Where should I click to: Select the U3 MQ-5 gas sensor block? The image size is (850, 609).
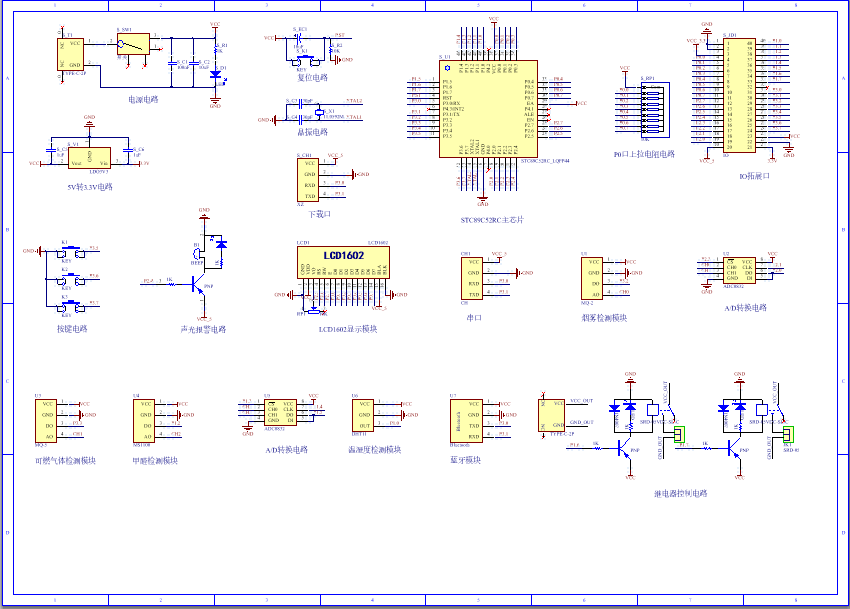coord(46,421)
